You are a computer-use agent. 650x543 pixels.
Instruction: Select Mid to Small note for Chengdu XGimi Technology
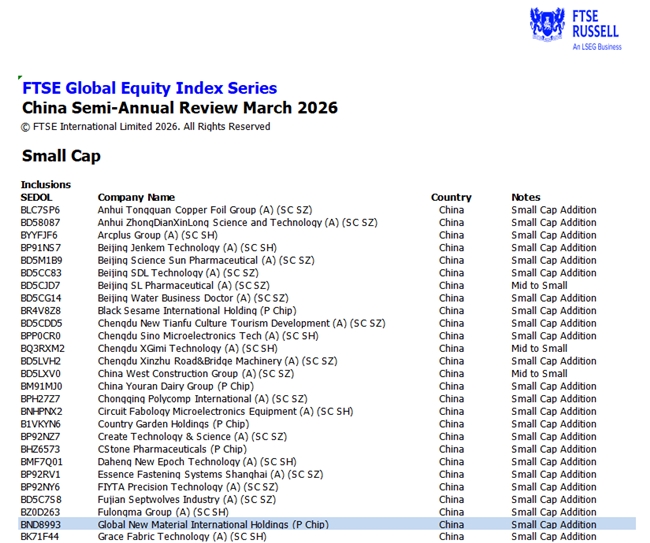click(x=539, y=348)
